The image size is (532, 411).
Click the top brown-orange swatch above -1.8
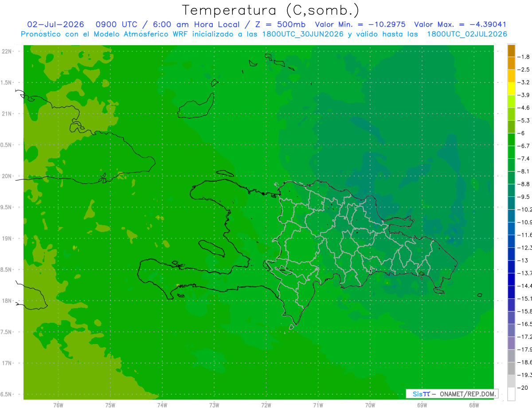pos(511,51)
